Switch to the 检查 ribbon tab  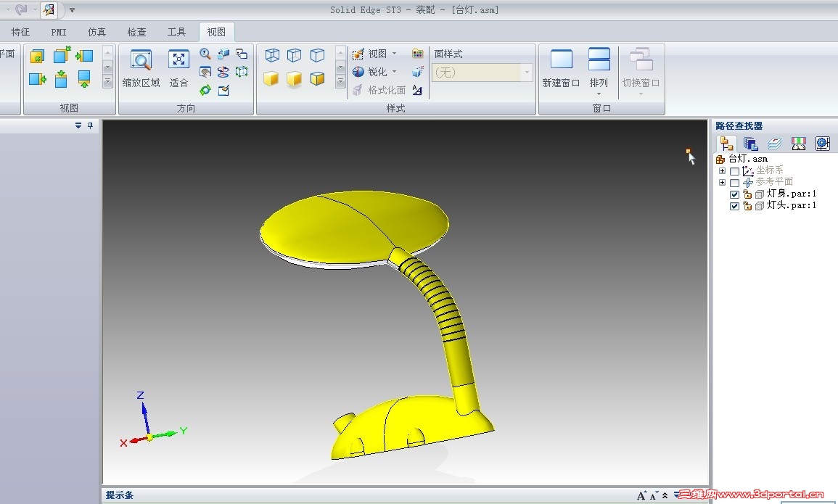coord(137,32)
